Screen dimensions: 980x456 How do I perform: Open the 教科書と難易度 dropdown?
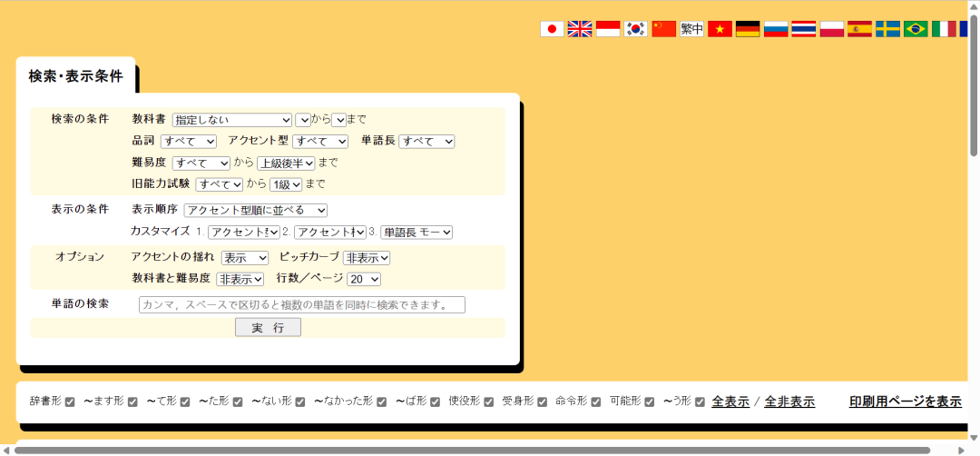point(240,279)
